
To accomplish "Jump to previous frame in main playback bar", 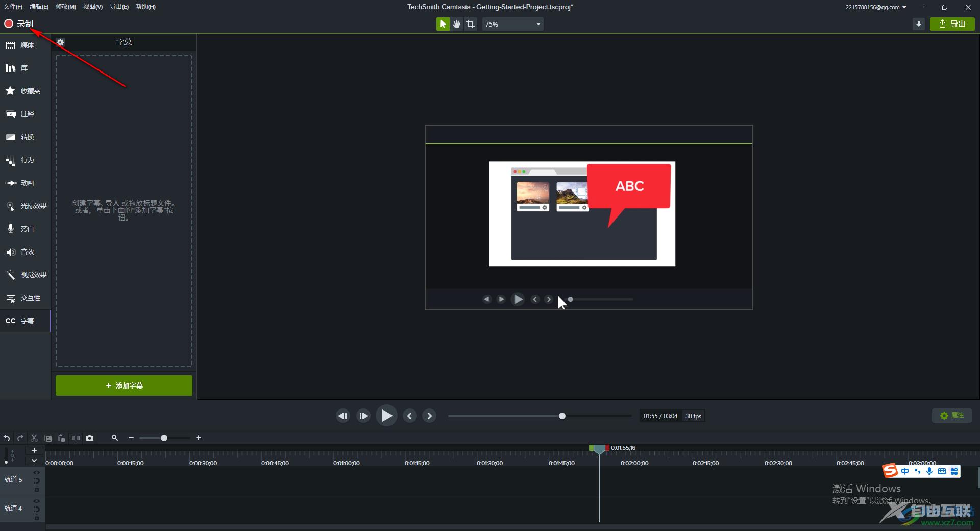I will (x=343, y=416).
